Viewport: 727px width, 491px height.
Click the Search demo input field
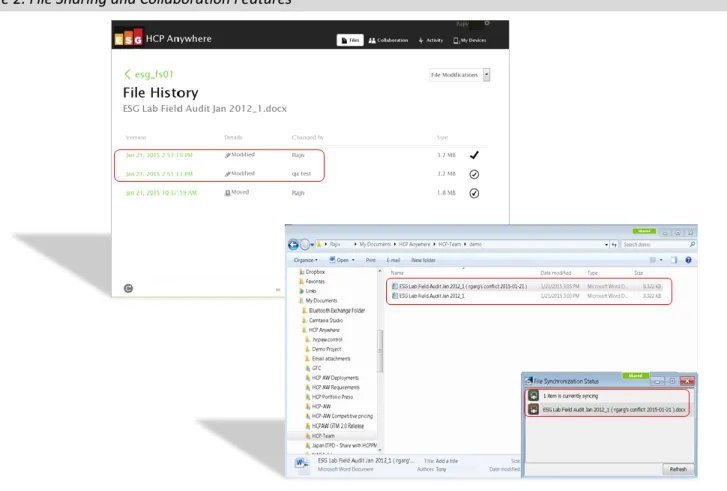point(654,244)
